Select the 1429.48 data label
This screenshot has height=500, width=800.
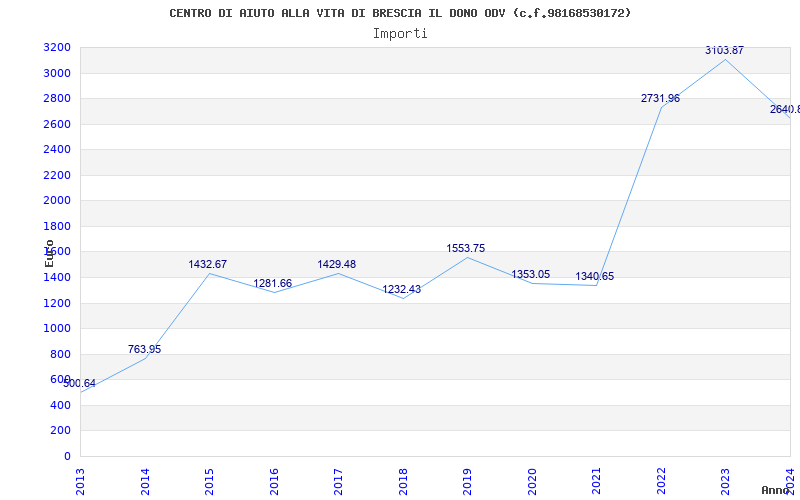tap(337, 264)
